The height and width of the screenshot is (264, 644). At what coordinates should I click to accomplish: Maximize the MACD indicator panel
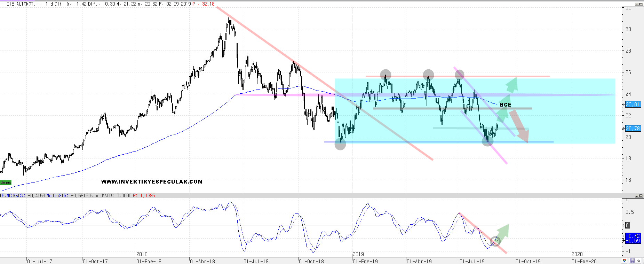tap(641, 196)
